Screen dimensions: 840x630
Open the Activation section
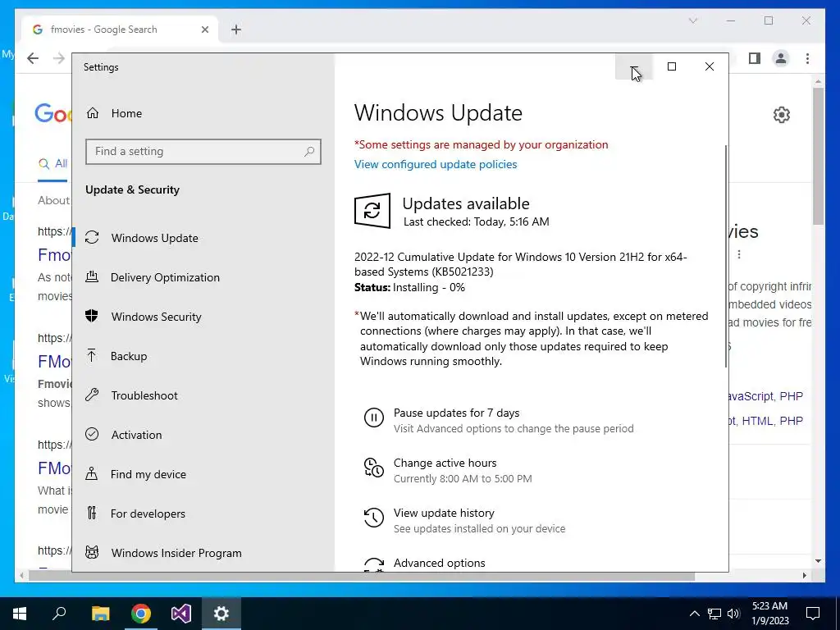(136, 435)
